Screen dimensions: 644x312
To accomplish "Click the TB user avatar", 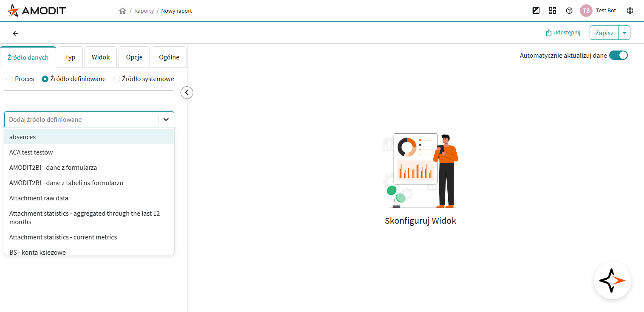I will coord(586,11).
